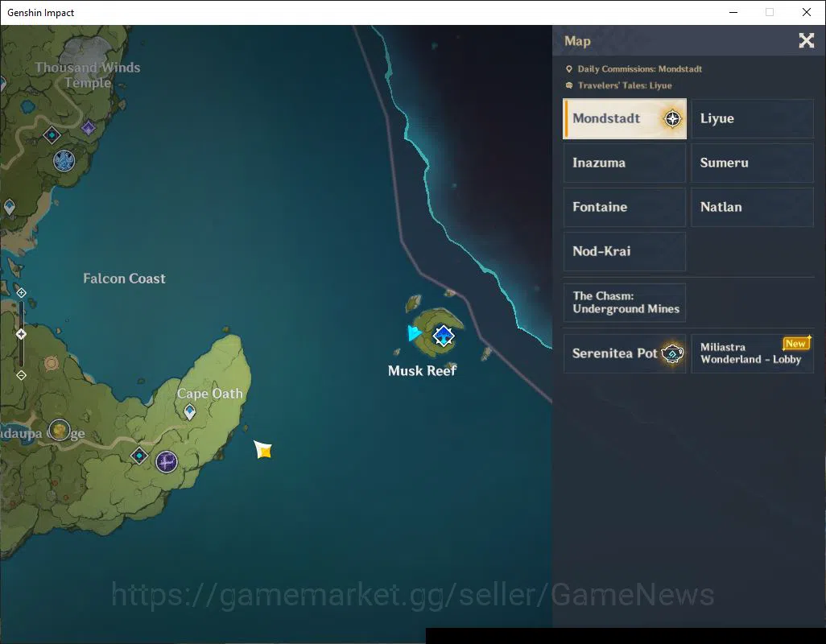
Task: Select teleport waypoint near Thousand Winds Temple
Action: pos(52,135)
